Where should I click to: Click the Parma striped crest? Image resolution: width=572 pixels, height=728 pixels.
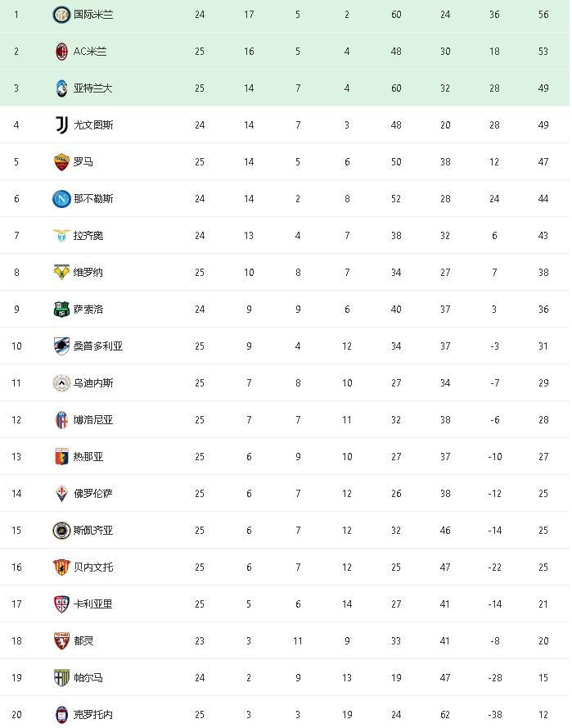pyautogui.click(x=61, y=678)
